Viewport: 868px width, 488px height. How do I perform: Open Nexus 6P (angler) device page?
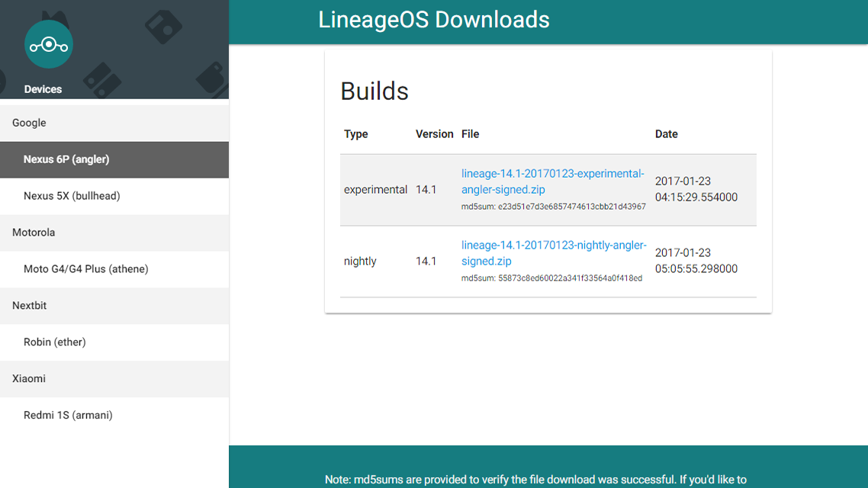[x=114, y=159]
